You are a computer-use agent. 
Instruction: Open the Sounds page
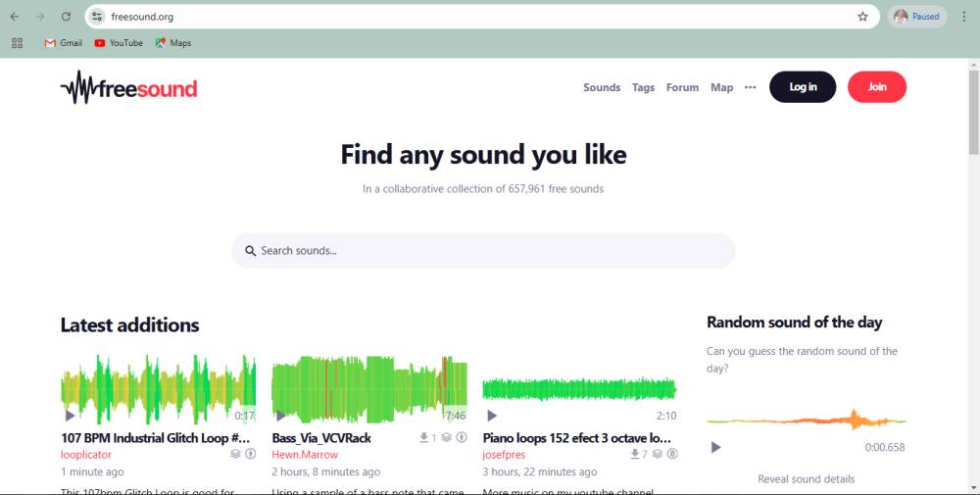(x=602, y=87)
